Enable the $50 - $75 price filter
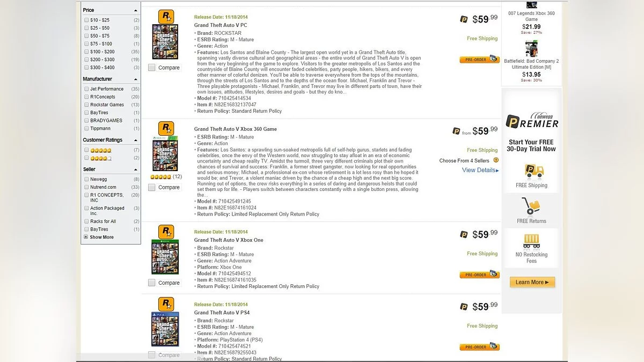Viewport: 644px width, 362px height. point(86,36)
